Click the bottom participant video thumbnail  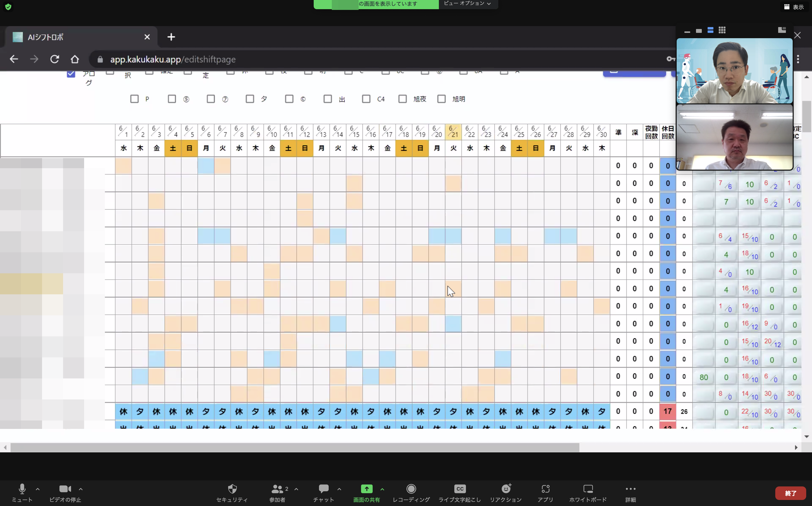734,137
